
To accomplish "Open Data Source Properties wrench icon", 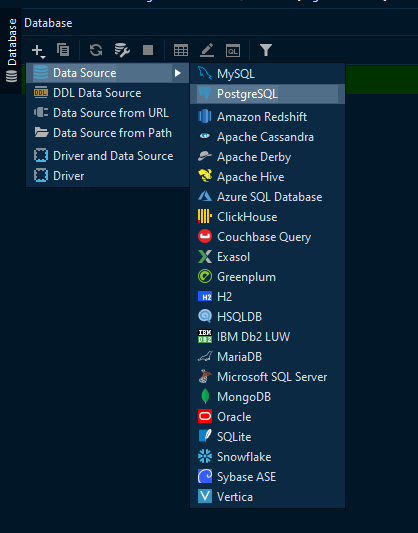I will 122,50.
